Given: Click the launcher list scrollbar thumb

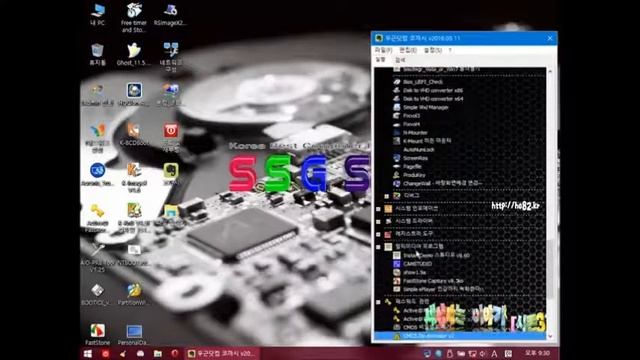Looking at the screenshot, I should [x=550, y=269].
